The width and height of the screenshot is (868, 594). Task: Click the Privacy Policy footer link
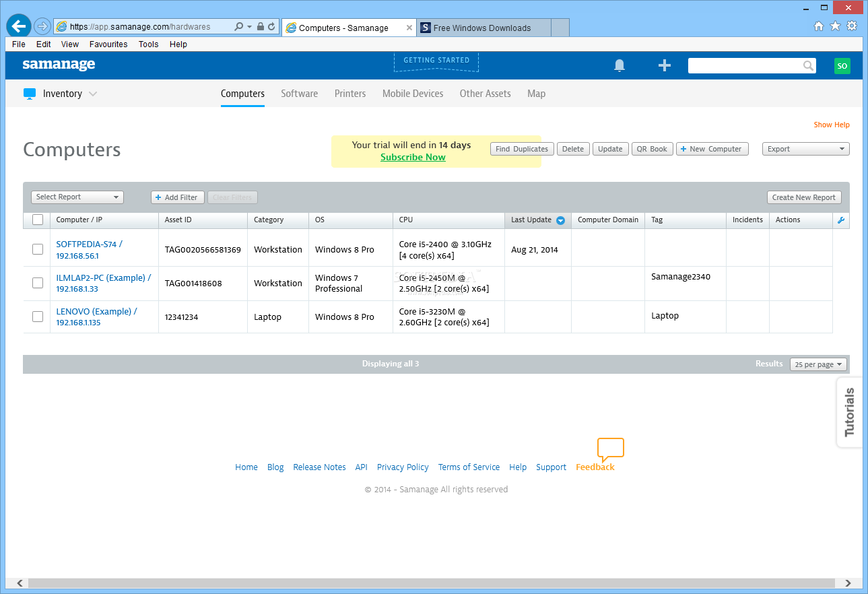point(403,467)
